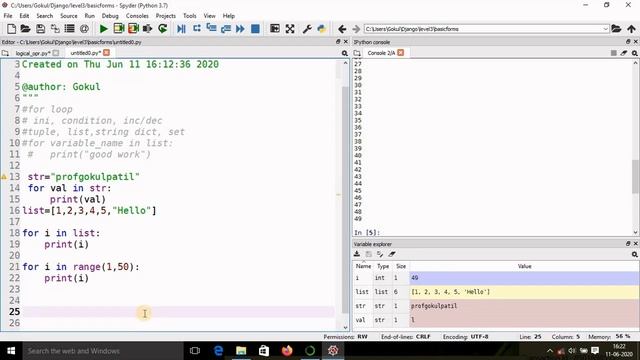Viewport: 640px width, 360px height.
Task: Go back with the left arrow icon
Action: point(342,29)
